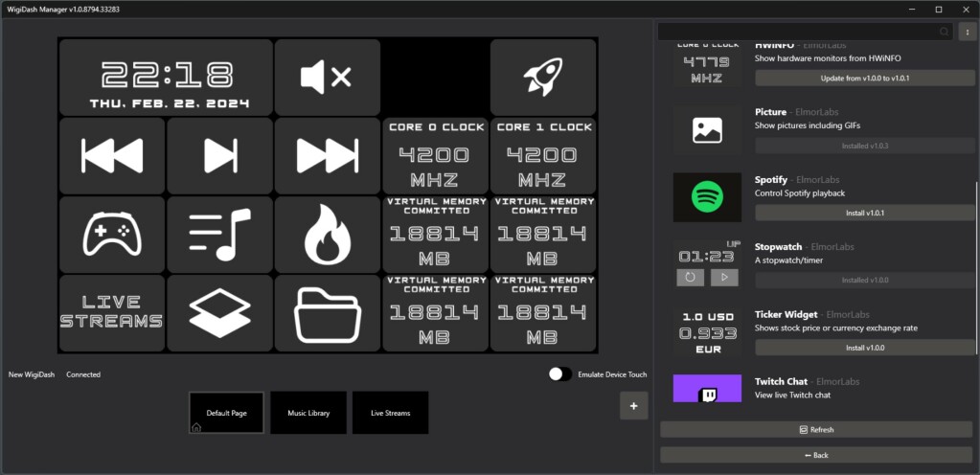
Task: Select the clock and date widget
Action: tap(167, 78)
